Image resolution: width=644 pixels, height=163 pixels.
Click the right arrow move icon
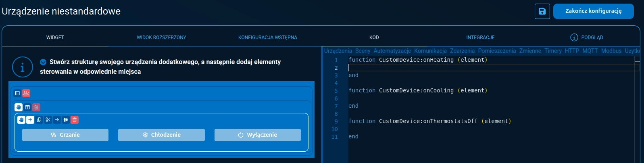pos(57,120)
